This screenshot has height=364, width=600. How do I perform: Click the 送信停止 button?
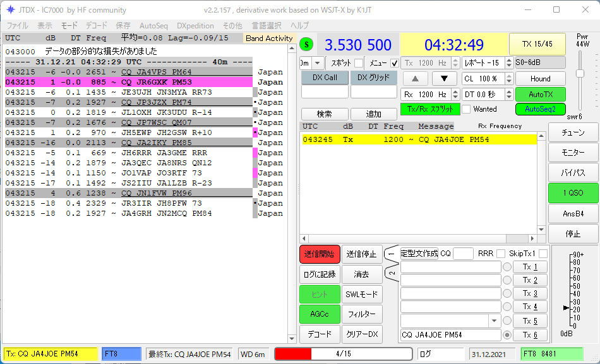coord(362,254)
